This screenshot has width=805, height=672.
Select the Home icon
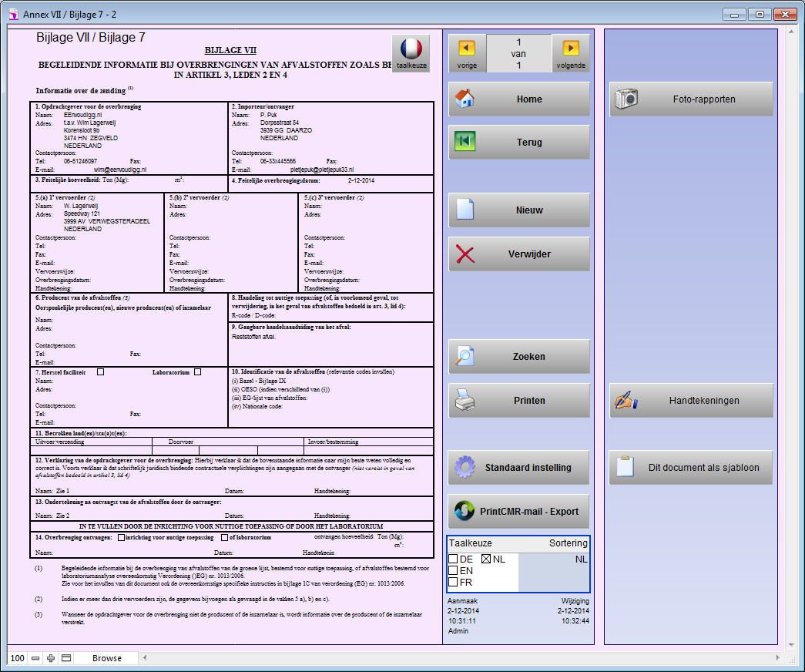[465, 99]
